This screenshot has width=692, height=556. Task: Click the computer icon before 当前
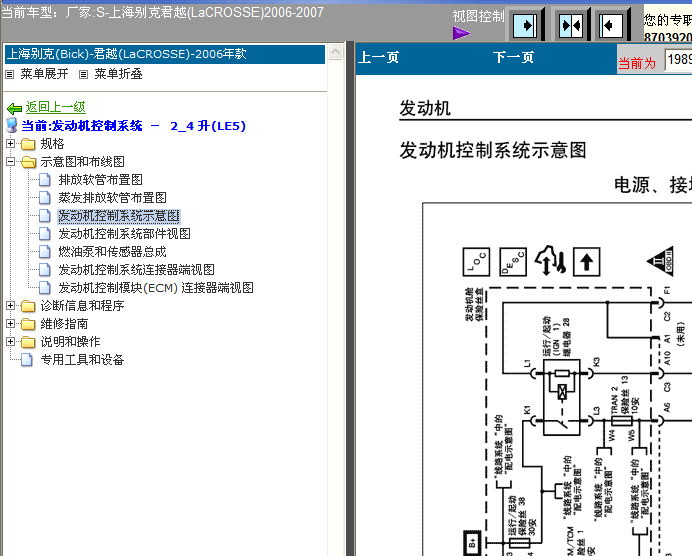point(12,125)
